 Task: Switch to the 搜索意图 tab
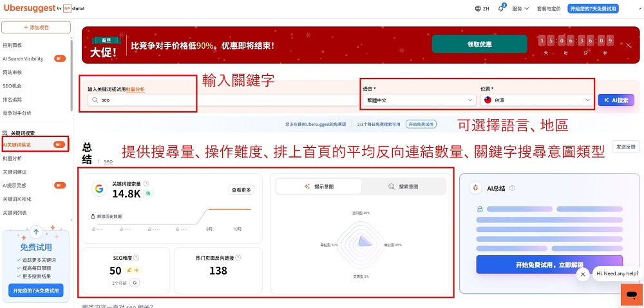point(403,186)
